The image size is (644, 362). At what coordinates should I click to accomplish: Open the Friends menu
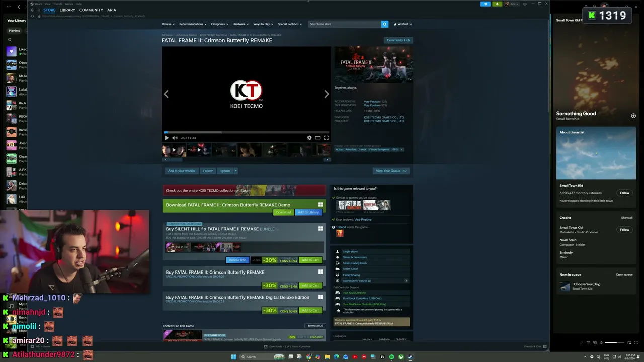(58, 4)
